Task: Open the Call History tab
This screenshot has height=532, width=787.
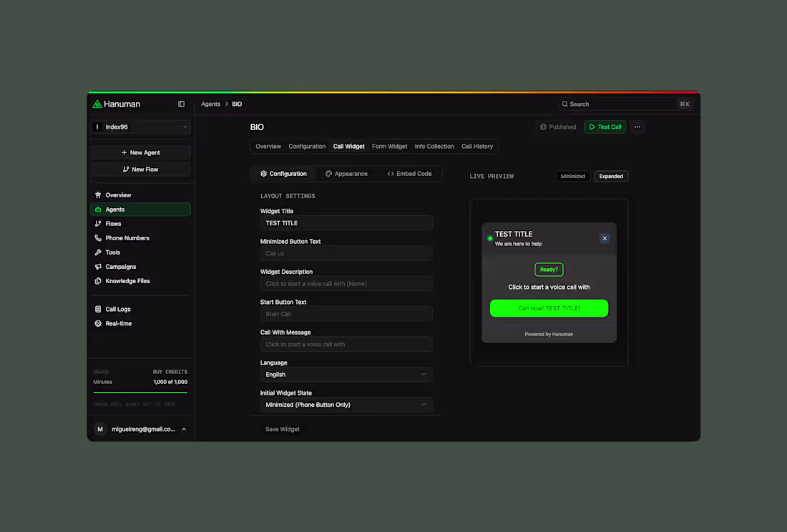Action: tap(476, 147)
